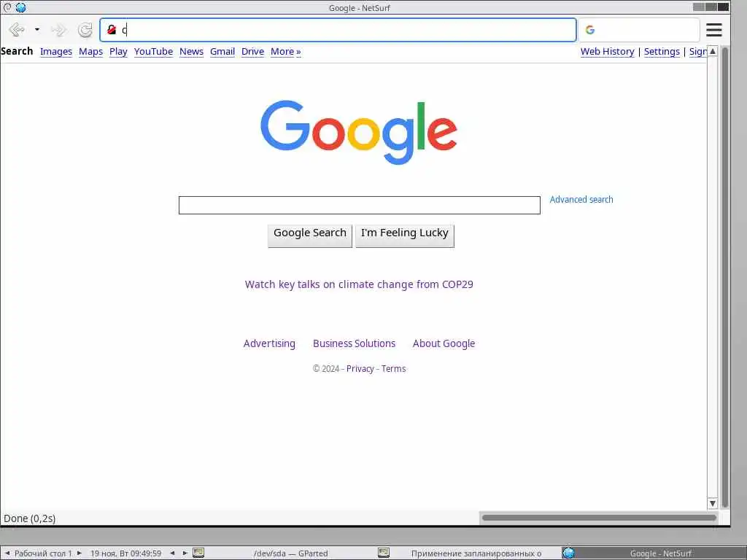Click the vertical scrollbar down arrow
The height and width of the screenshot is (560, 747).
coord(713,503)
